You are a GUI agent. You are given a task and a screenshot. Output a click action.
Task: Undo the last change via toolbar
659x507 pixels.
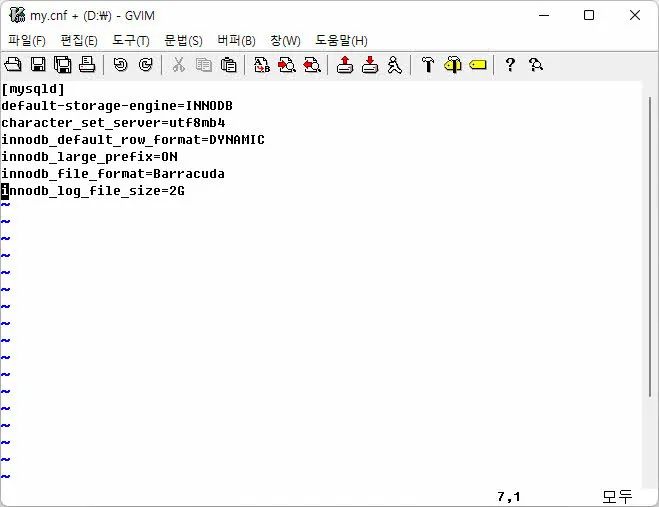point(121,65)
